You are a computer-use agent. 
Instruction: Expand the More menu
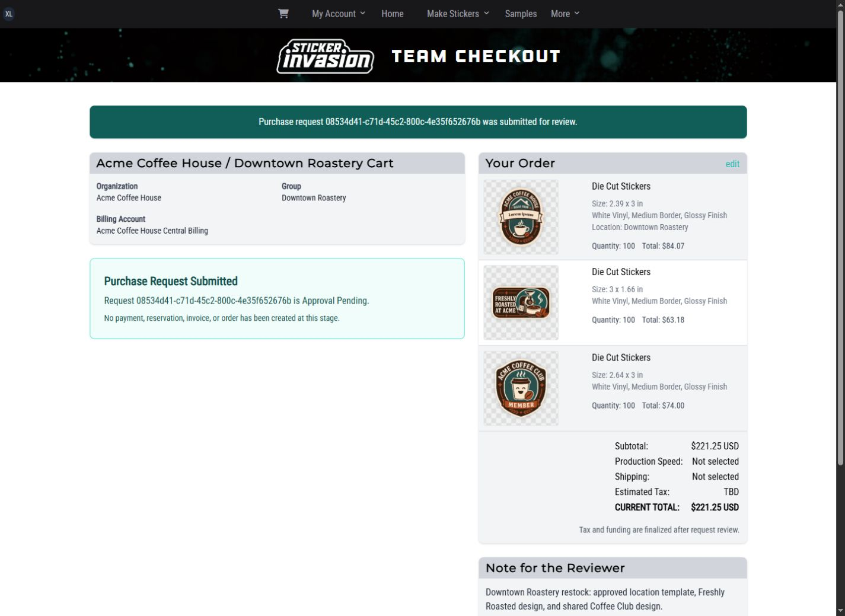point(565,14)
